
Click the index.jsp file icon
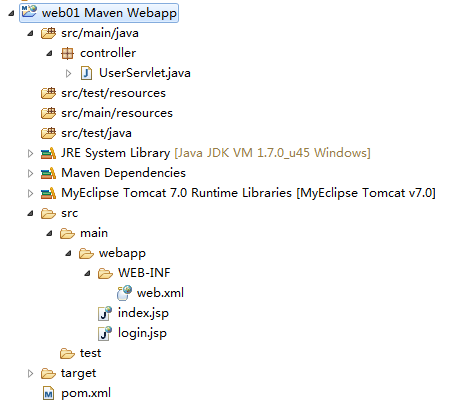click(105, 313)
